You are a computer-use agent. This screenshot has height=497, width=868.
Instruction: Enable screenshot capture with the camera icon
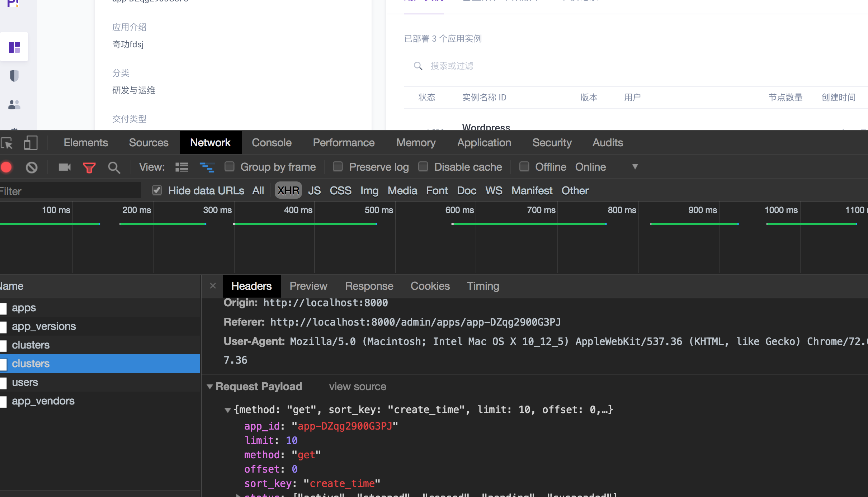tap(64, 167)
